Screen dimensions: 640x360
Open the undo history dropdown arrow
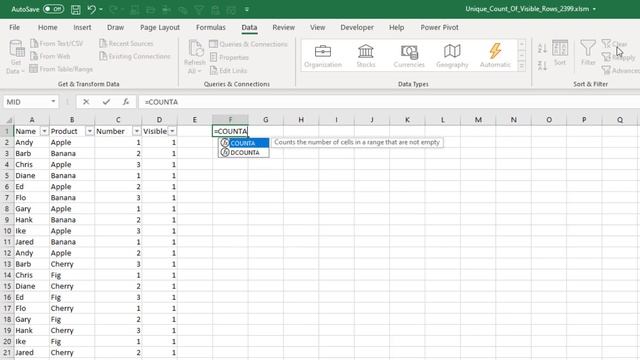click(x=101, y=9)
